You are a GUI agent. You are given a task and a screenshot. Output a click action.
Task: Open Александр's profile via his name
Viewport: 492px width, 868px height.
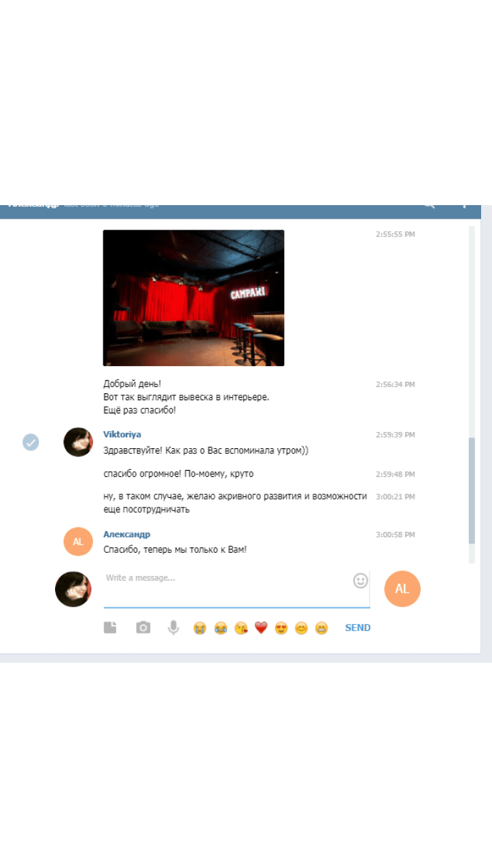tap(126, 535)
